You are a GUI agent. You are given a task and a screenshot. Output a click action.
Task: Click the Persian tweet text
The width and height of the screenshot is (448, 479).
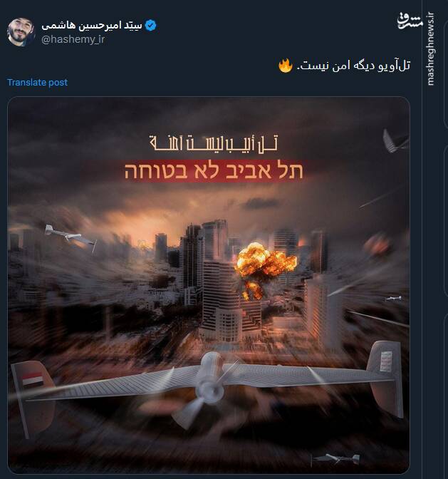(354, 66)
